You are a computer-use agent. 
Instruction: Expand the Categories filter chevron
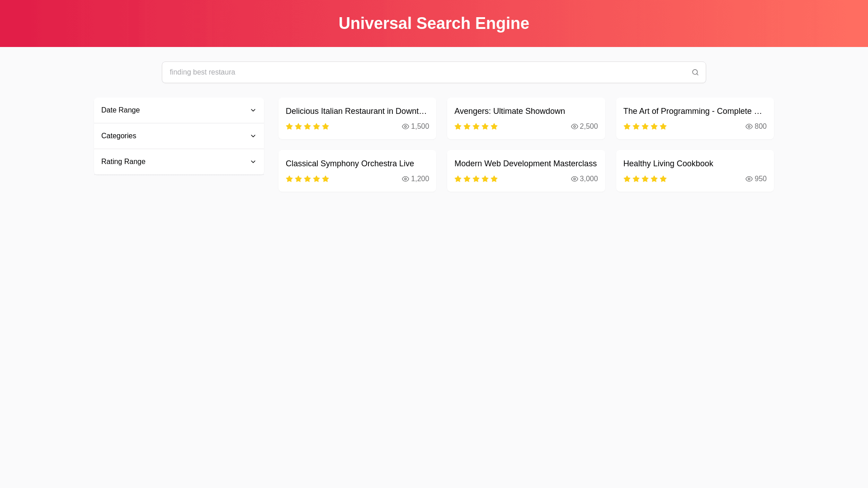[253, 136]
